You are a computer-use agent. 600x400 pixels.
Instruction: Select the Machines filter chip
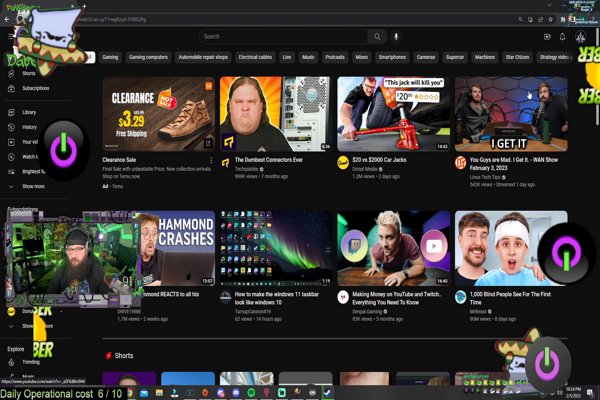pyautogui.click(x=485, y=57)
